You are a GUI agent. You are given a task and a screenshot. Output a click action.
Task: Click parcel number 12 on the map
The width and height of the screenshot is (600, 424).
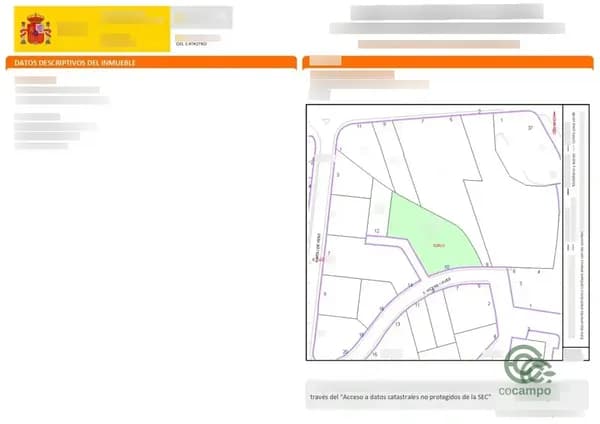tap(376, 230)
